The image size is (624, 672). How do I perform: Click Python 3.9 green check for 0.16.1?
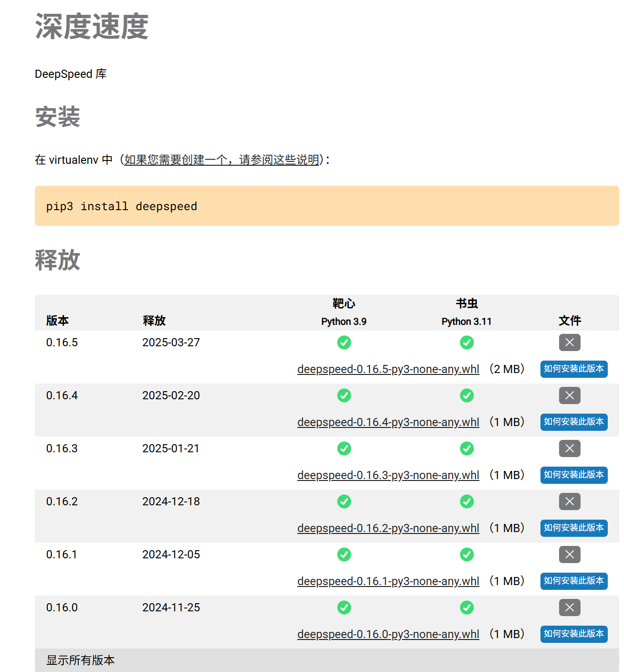[x=344, y=555]
